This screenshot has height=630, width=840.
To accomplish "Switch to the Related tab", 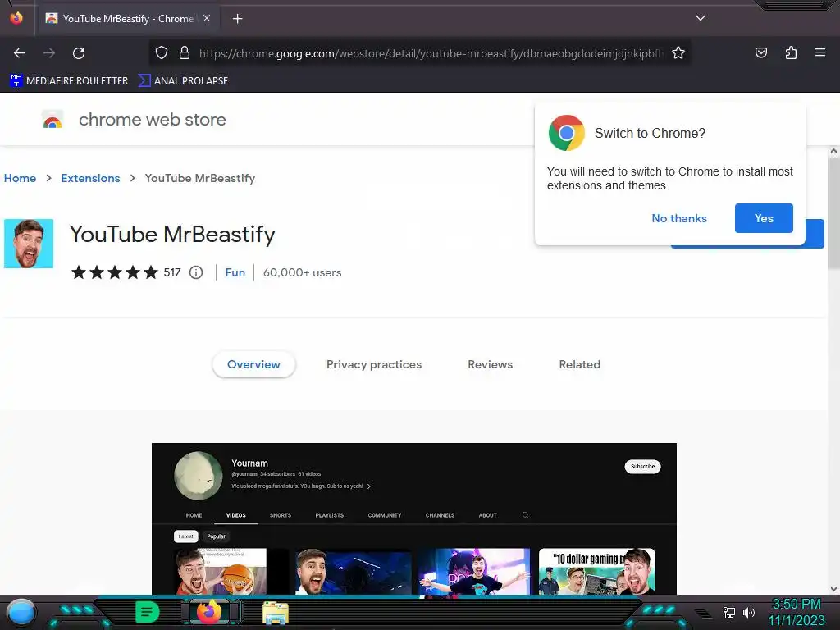I will coord(580,364).
